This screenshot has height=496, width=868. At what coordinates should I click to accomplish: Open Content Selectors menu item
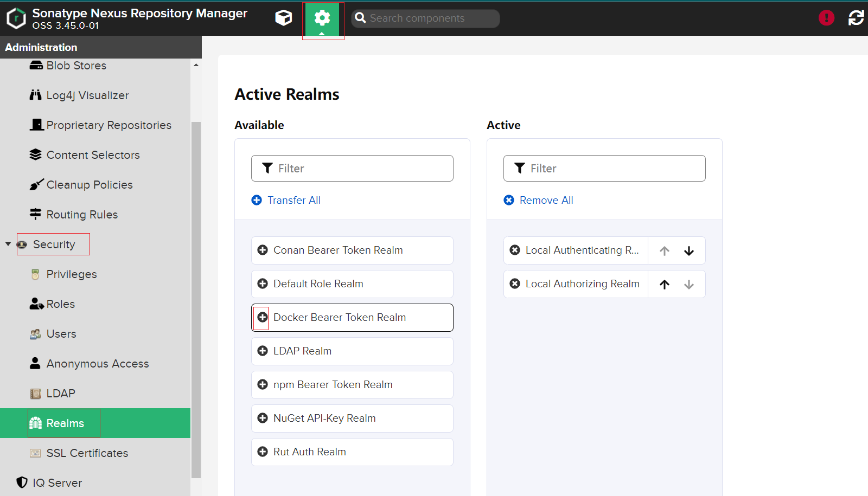[x=85, y=154]
